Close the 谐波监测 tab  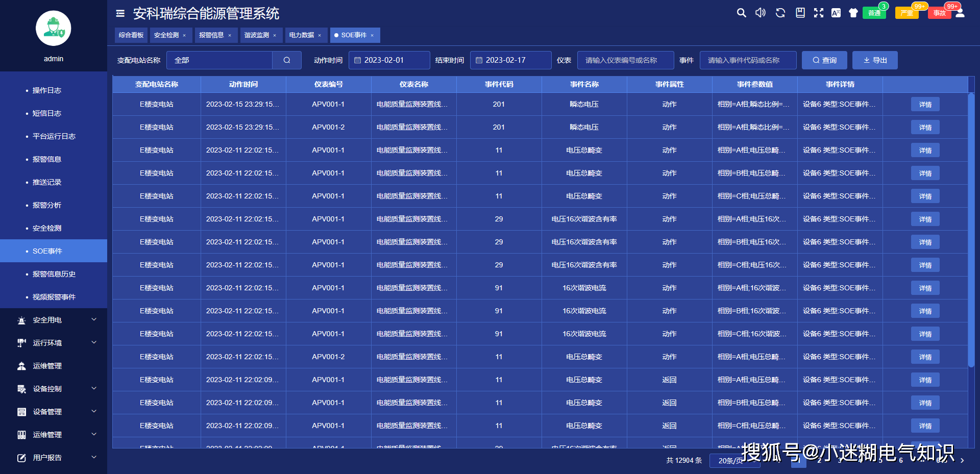(x=275, y=35)
